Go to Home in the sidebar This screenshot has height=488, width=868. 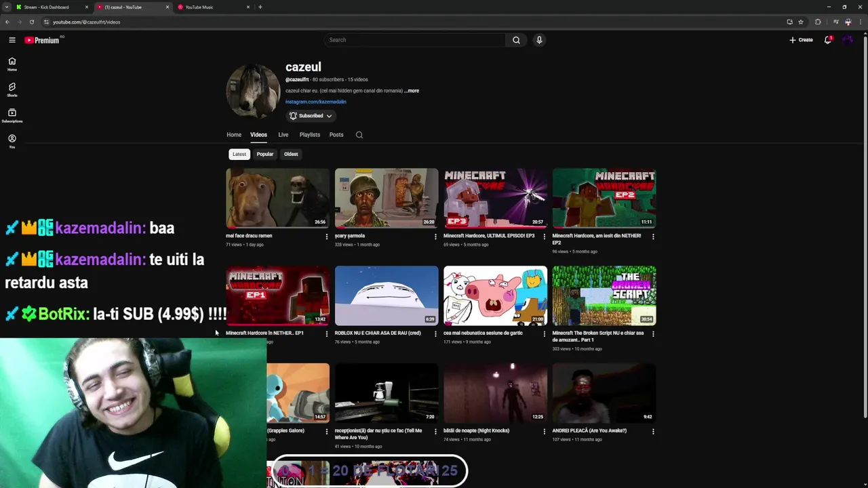tap(12, 64)
